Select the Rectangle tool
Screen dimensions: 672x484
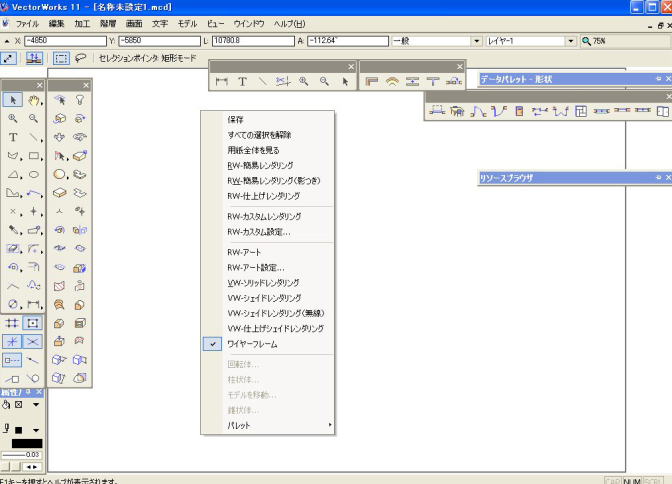33,156
